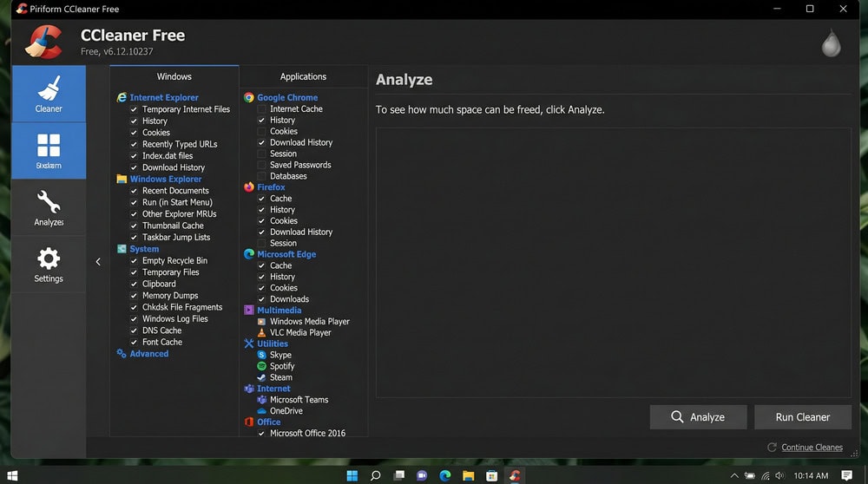Click the Office category icon

[249, 422]
